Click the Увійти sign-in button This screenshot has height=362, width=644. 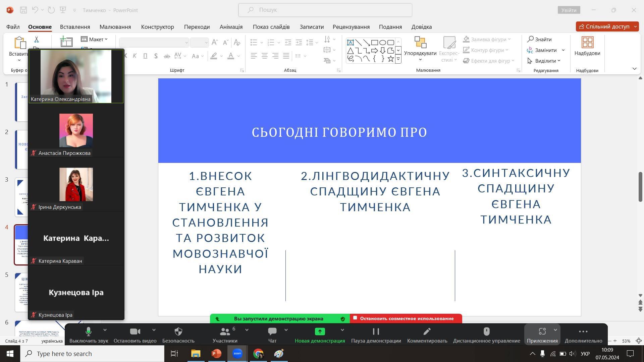coord(569,10)
